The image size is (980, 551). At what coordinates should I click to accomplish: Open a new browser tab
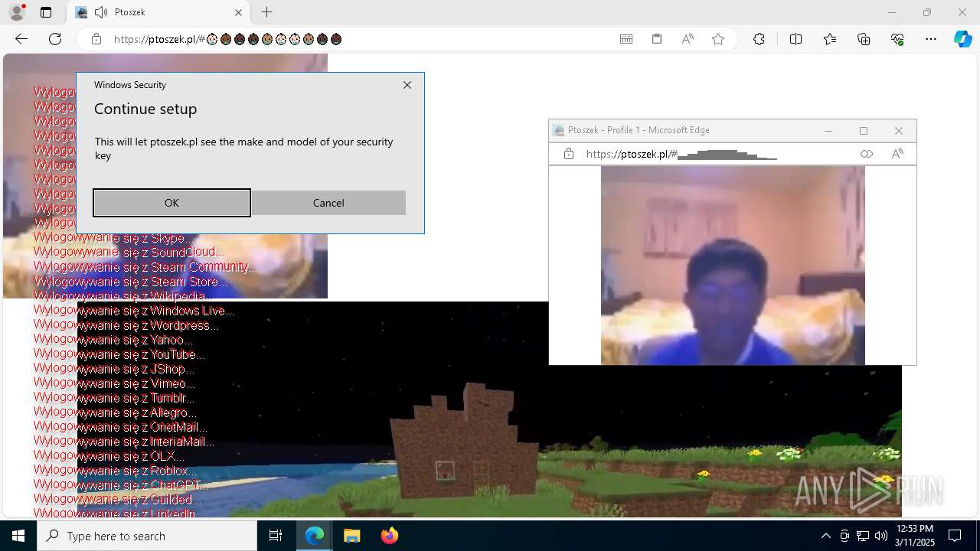pyautogui.click(x=266, y=12)
